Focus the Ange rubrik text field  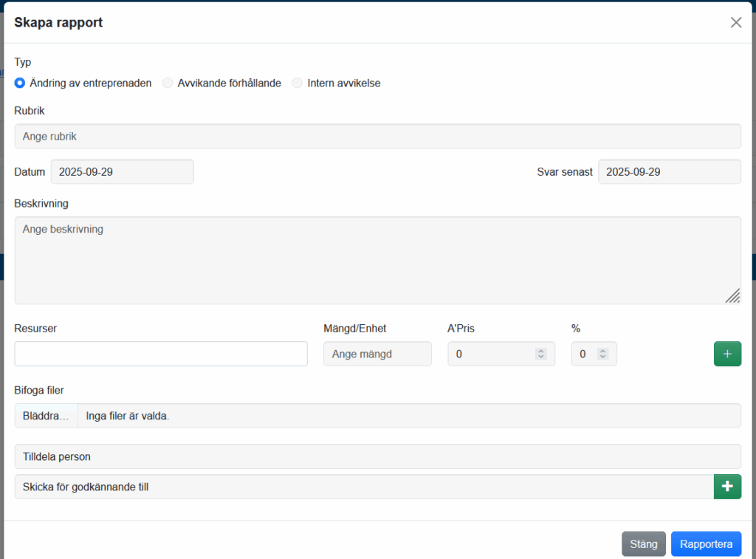pyautogui.click(x=377, y=137)
